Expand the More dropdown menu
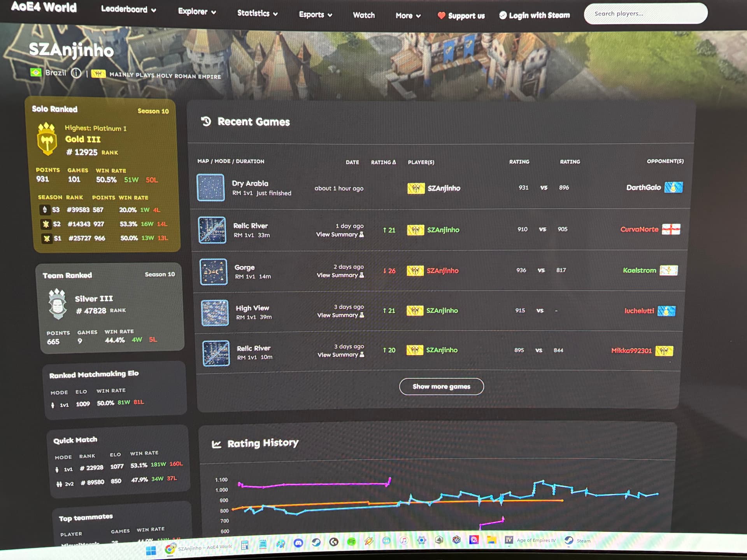 tap(408, 16)
